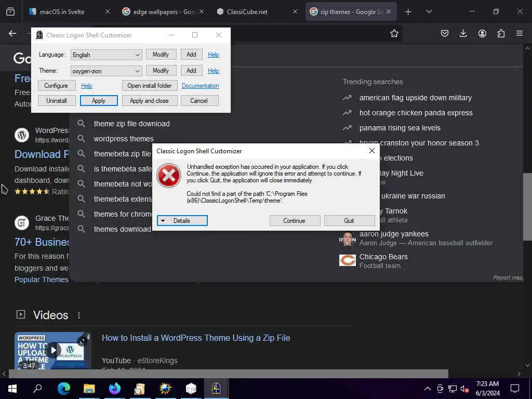Viewport: 532px width, 399px height.
Task: Open the Documentation link
Action: click(x=200, y=86)
